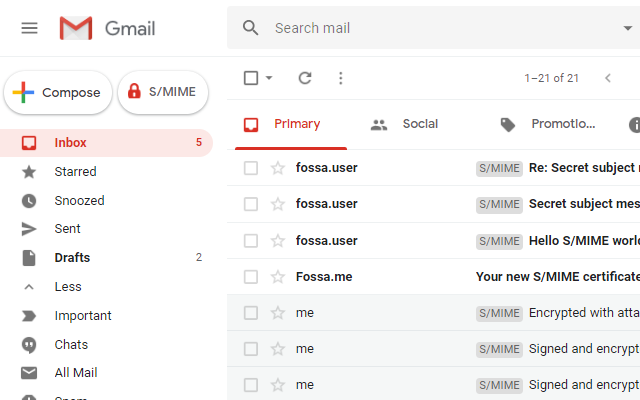Star the Re: Secret subject email
The height and width of the screenshot is (400, 640).
(x=278, y=168)
